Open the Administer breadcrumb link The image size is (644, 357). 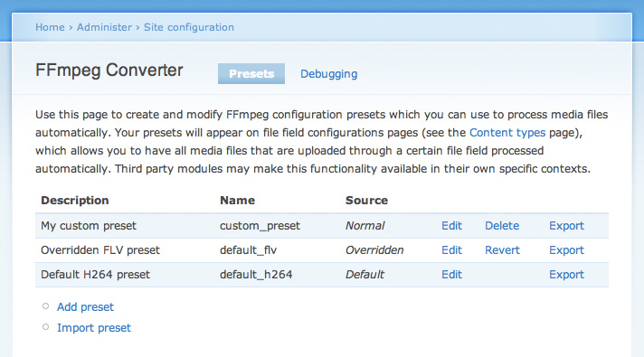[x=104, y=27]
